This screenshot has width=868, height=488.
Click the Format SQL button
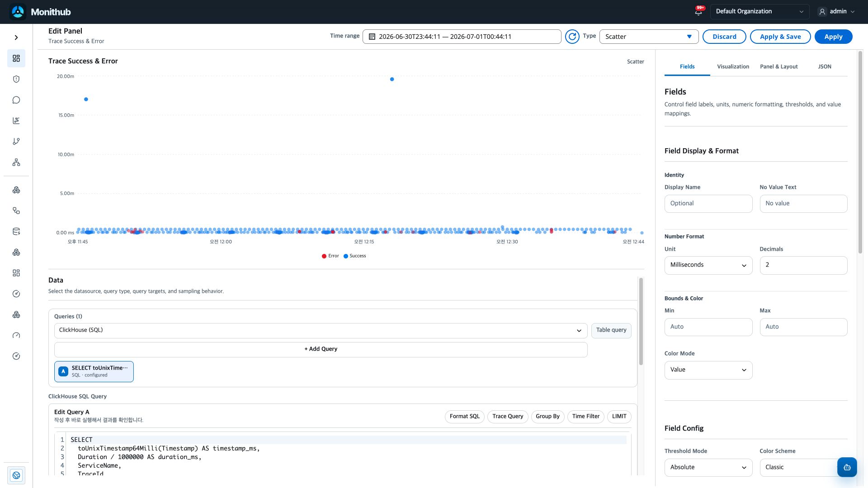click(x=464, y=417)
